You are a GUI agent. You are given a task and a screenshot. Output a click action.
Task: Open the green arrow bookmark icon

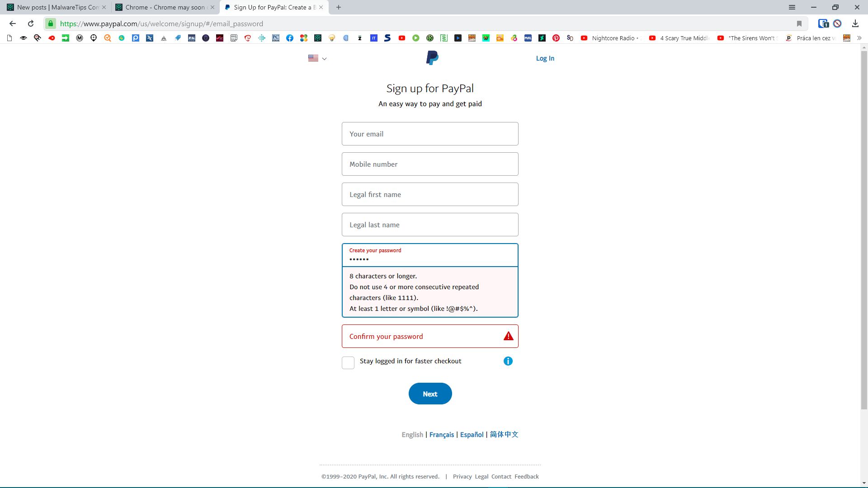pyautogui.click(x=66, y=38)
